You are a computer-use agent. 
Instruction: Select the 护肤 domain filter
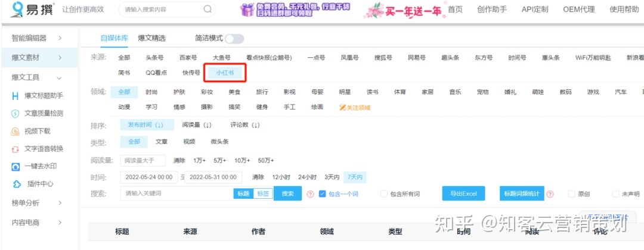[179, 92]
